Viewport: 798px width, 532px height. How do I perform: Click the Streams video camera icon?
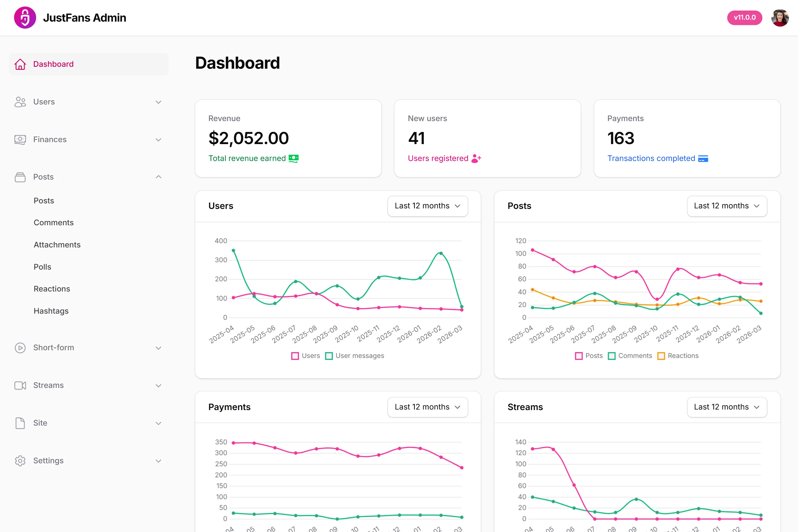20,385
